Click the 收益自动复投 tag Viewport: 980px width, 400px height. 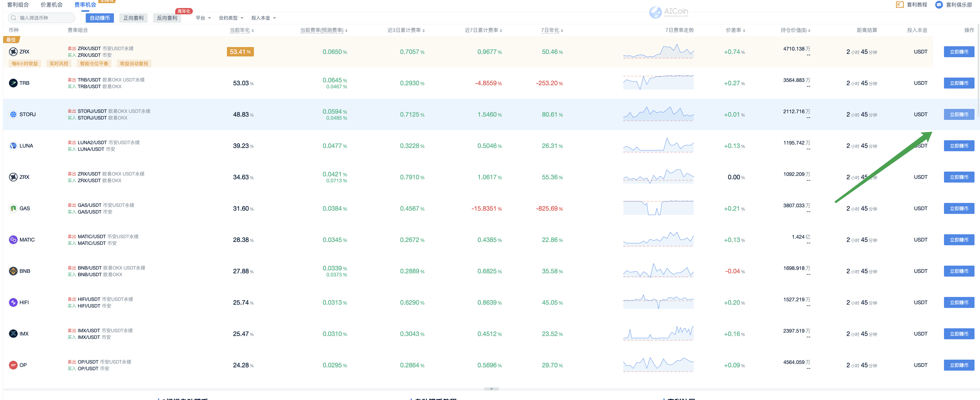[134, 63]
